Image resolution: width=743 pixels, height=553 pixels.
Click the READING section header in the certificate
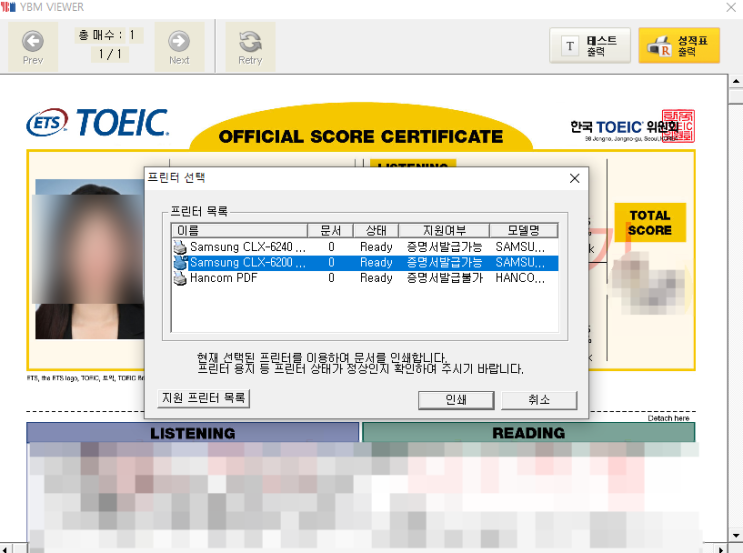pos(528,433)
